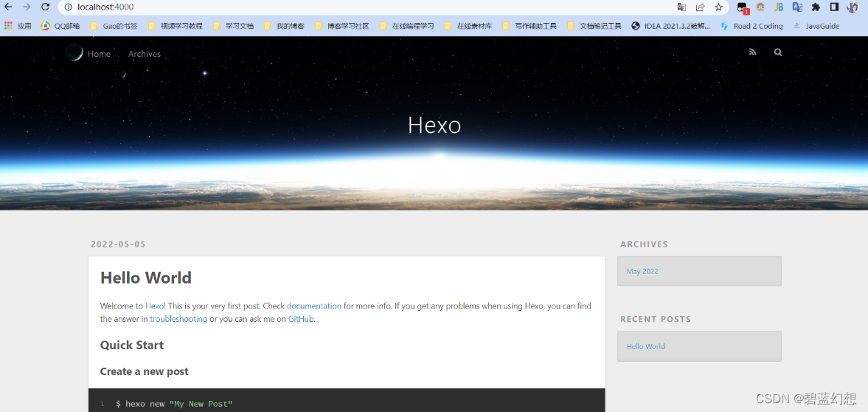Reload the page with refresh button
Screen dimensions: 868x412
45,7
